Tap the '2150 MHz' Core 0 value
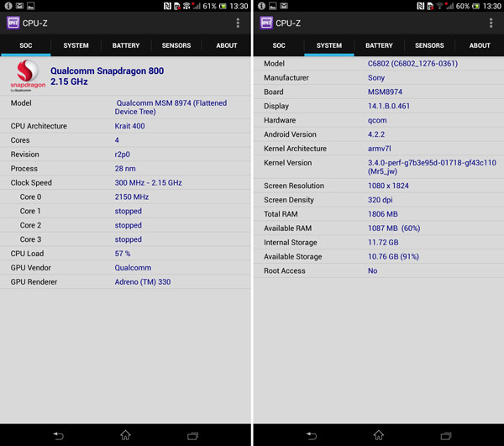This screenshot has width=504, height=446. click(132, 197)
